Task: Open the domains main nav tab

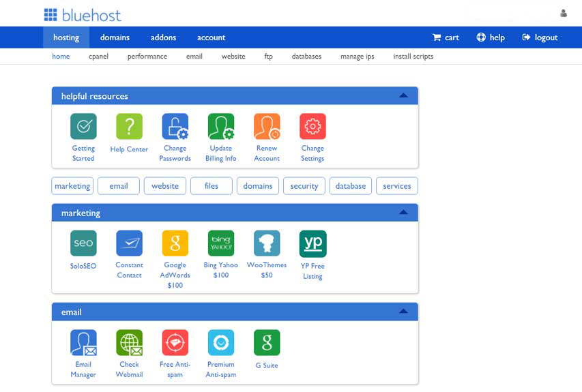Action: [x=115, y=37]
